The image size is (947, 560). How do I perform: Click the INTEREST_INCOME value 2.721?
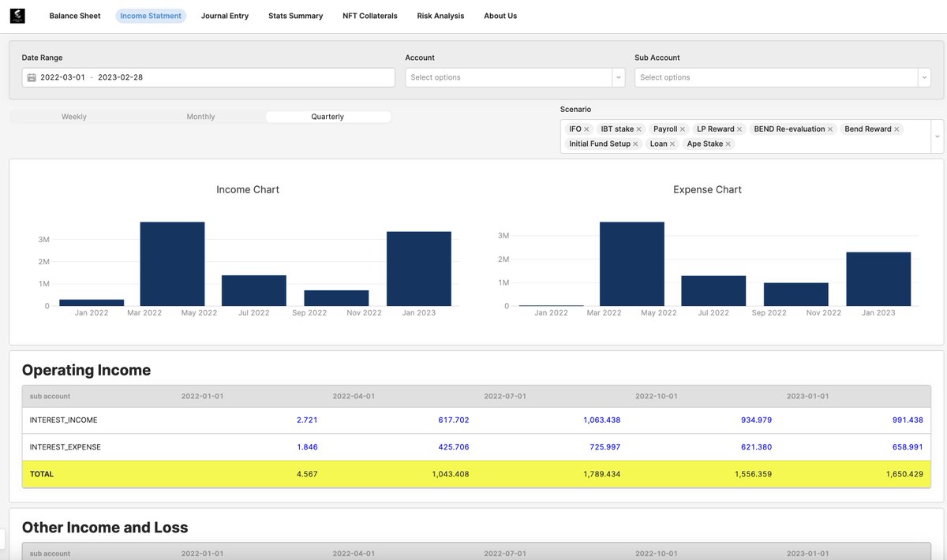click(x=307, y=420)
